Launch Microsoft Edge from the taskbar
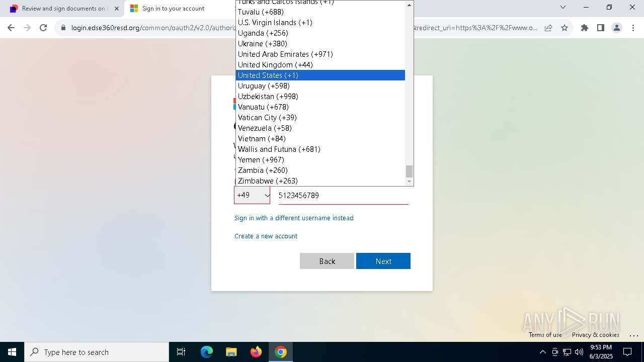Image resolution: width=644 pixels, height=362 pixels. (207, 352)
